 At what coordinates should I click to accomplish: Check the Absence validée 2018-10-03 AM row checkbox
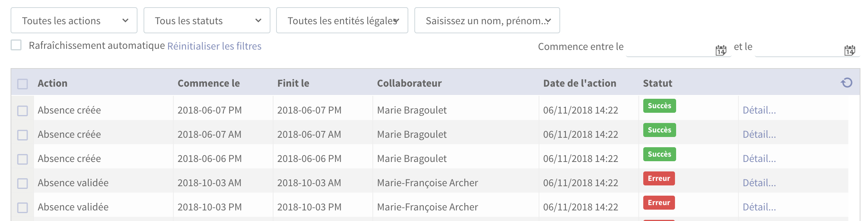23,184
